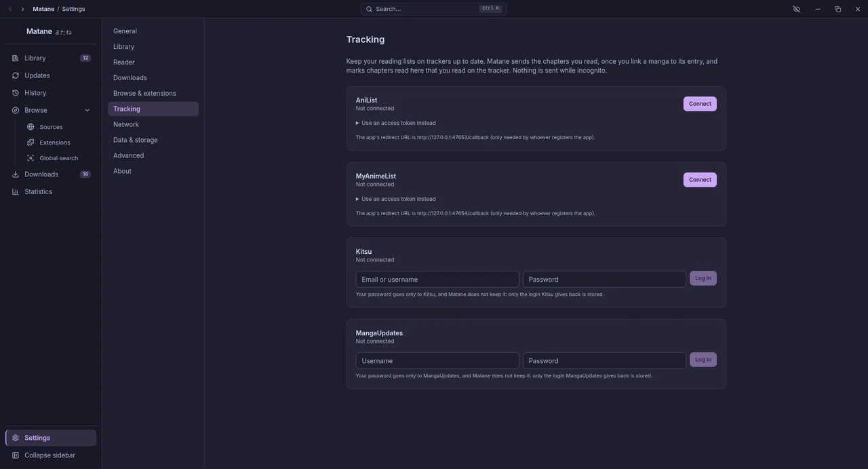Screen dimensions: 868x469
Task: Open Sources under Browse
Action: [x=58, y=127]
